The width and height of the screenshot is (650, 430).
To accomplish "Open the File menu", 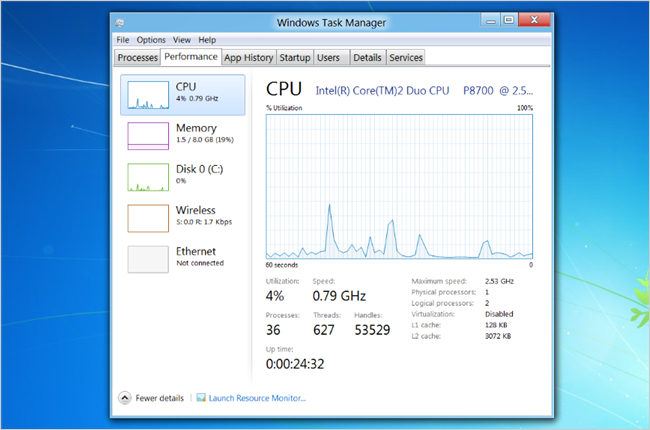I will (x=123, y=40).
